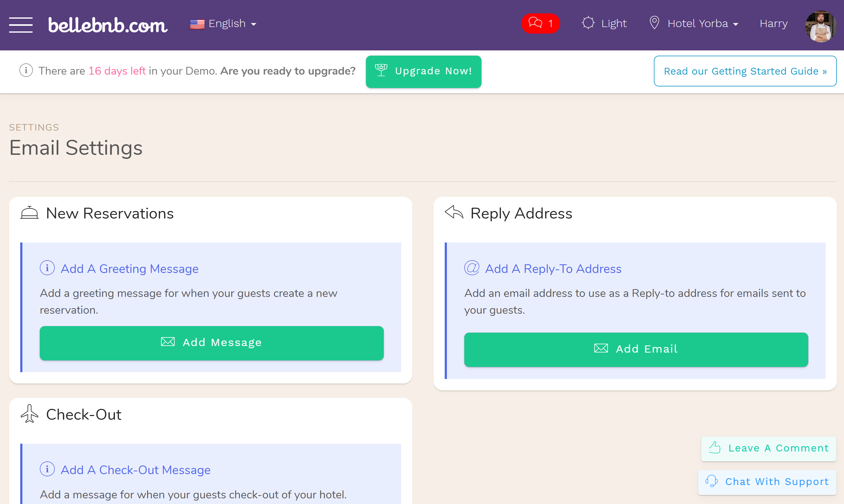844x504 pixels.
Task: Click the Add Email button
Action: 636,349
